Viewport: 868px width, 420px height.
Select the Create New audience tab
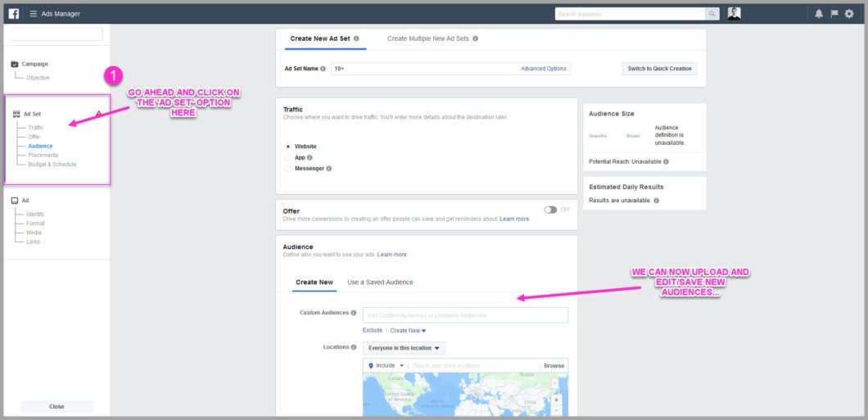point(314,282)
